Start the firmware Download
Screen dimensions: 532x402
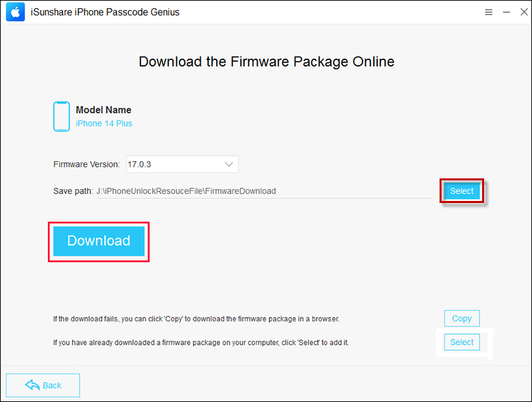[x=98, y=241]
